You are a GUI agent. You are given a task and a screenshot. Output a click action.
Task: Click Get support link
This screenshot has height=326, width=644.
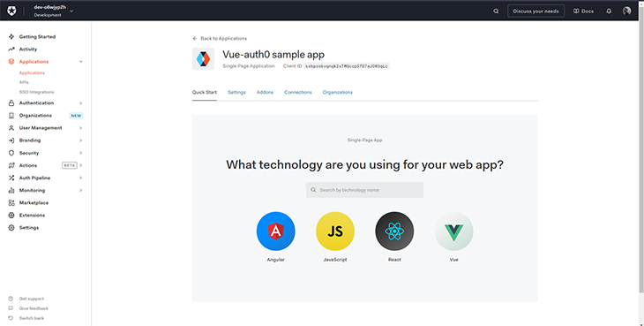click(26, 299)
